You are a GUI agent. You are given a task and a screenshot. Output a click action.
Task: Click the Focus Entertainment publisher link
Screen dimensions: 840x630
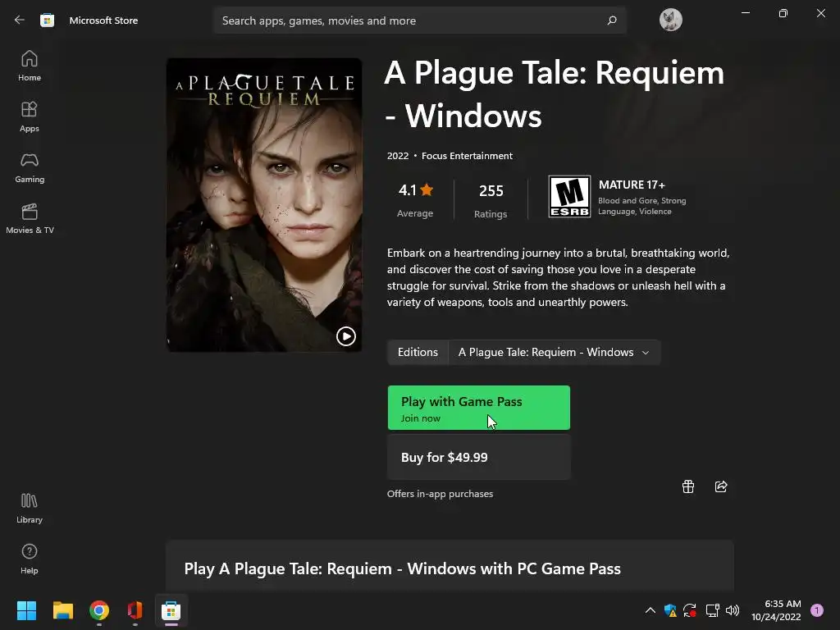[467, 156]
